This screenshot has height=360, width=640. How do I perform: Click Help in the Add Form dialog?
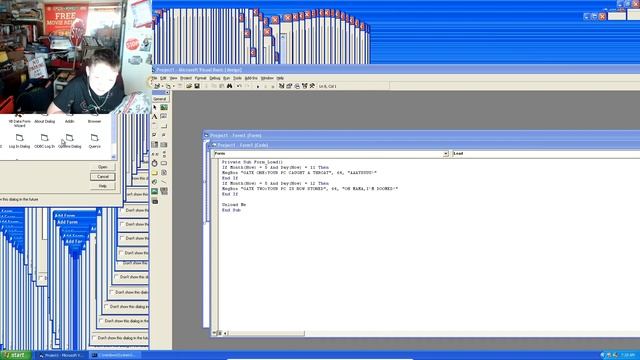[x=103, y=186]
